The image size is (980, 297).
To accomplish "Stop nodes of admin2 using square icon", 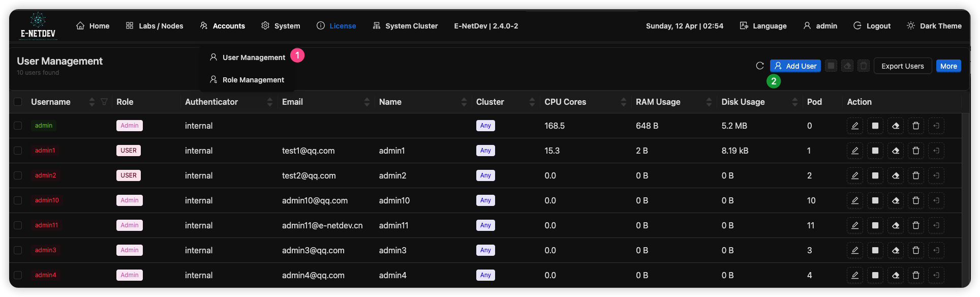I will click(875, 175).
